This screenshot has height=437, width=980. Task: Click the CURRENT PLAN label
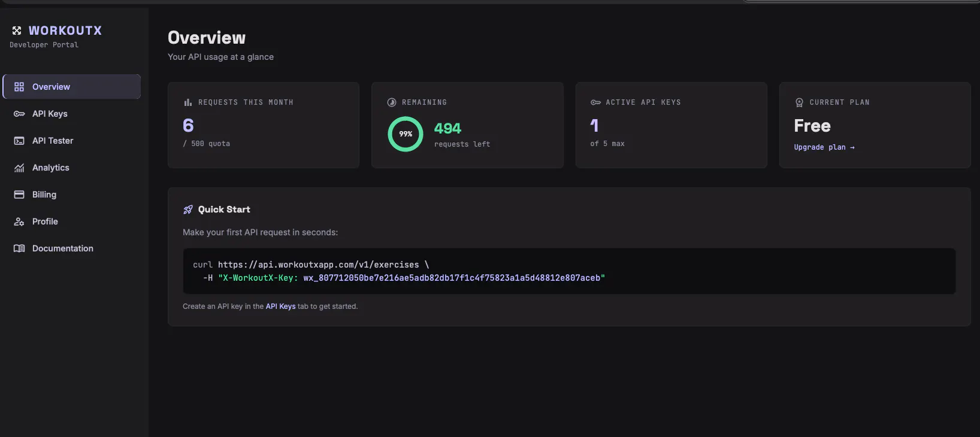(x=839, y=102)
